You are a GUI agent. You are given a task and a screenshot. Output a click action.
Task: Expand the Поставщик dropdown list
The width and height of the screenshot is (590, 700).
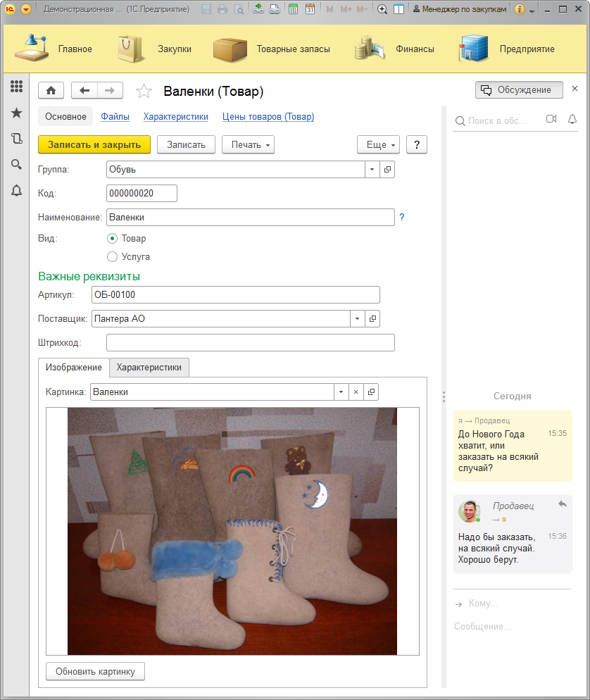tap(357, 319)
